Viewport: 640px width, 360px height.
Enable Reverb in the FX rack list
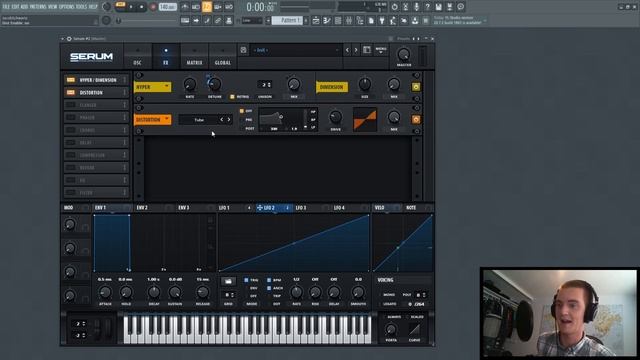click(71, 167)
